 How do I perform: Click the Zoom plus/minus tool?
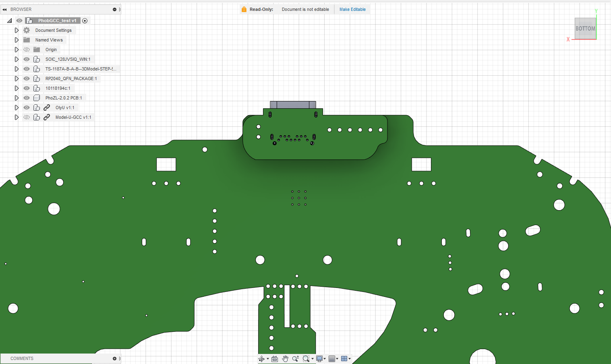tap(296, 359)
